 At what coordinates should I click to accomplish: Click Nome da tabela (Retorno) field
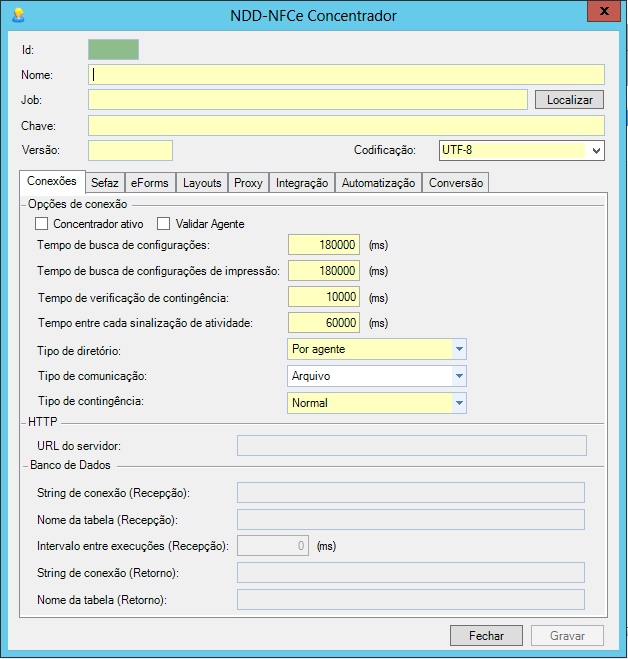point(411,600)
